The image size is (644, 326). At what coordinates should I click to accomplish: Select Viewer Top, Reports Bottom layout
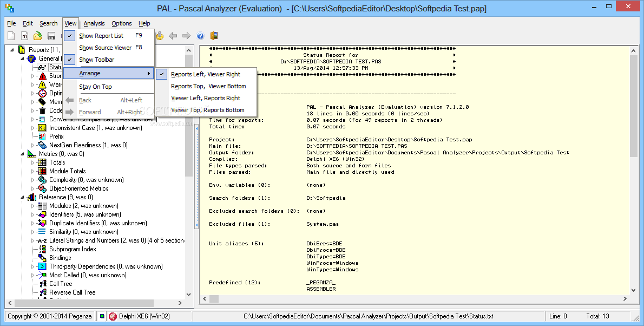coord(206,110)
